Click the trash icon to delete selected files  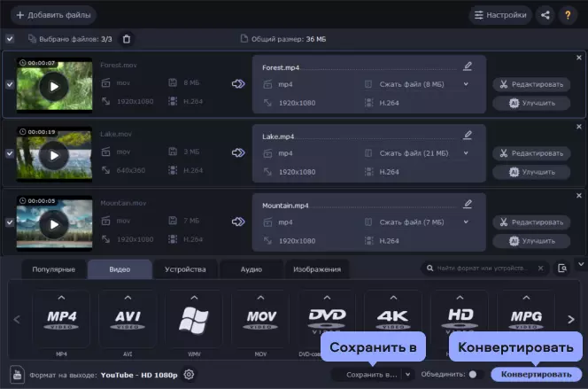[127, 39]
